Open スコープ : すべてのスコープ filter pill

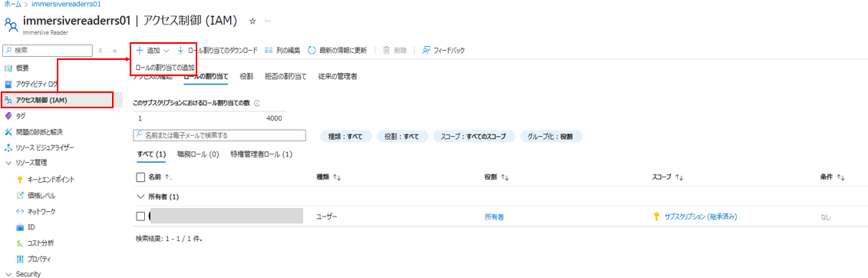click(474, 136)
